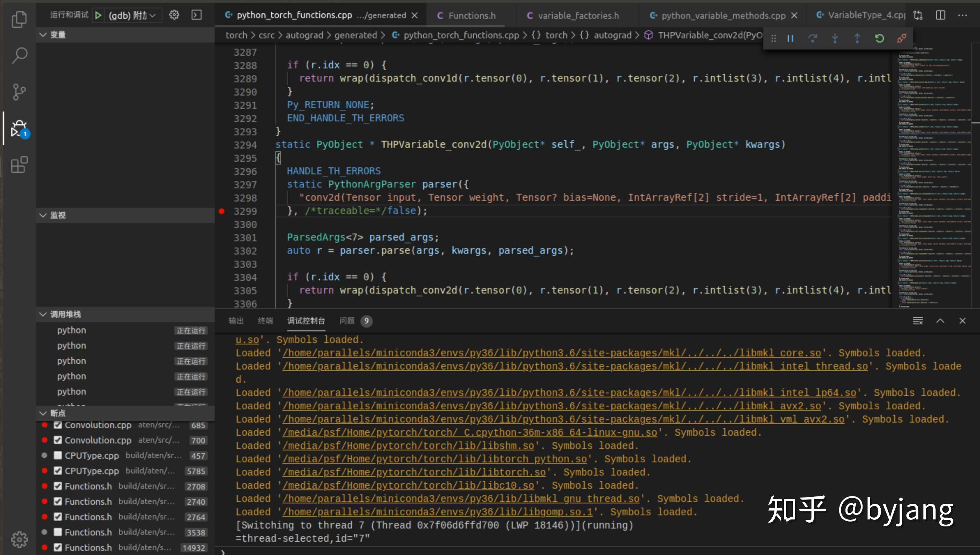Pause the debugger from debug toolbar
This screenshot has height=555, width=980.
pyautogui.click(x=790, y=38)
